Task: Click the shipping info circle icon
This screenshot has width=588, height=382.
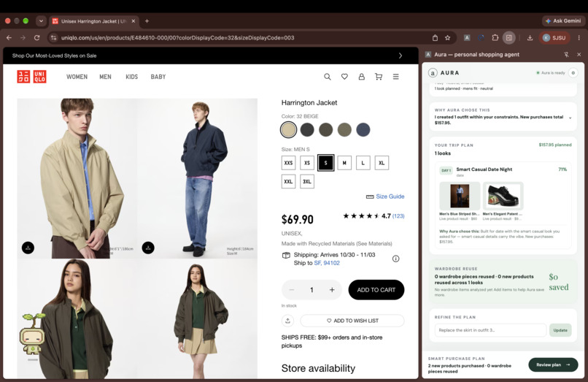Action: coord(395,259)
